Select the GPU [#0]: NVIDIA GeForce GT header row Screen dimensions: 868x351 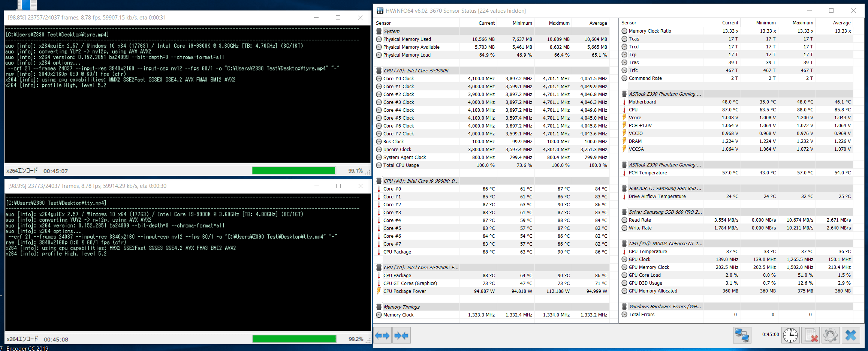tap(736, 243)
